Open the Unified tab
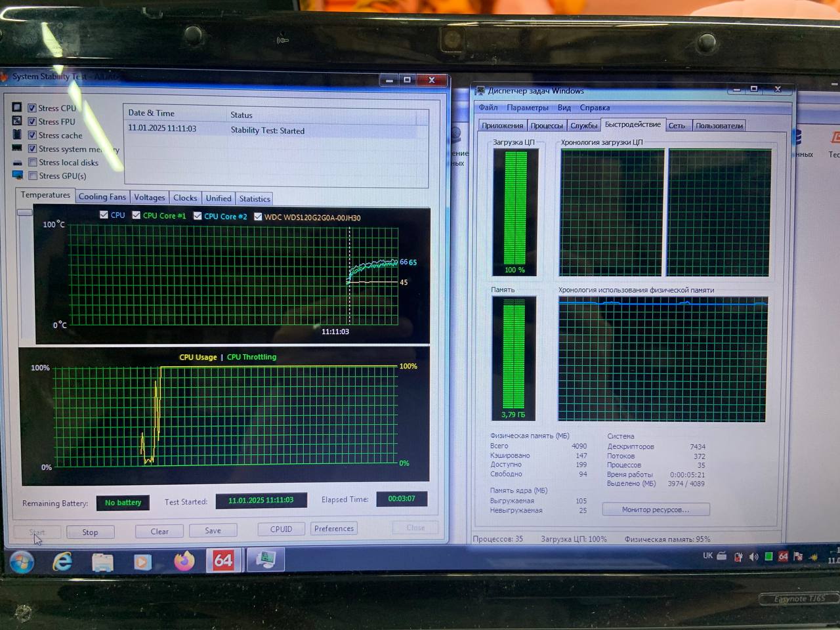The height and width of the screenshot is (630, 840). point(219,198)
